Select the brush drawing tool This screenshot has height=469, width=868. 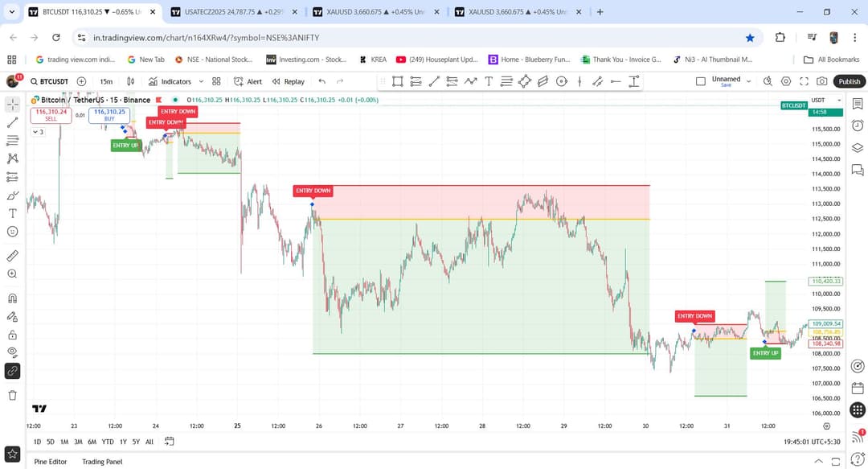12,195
